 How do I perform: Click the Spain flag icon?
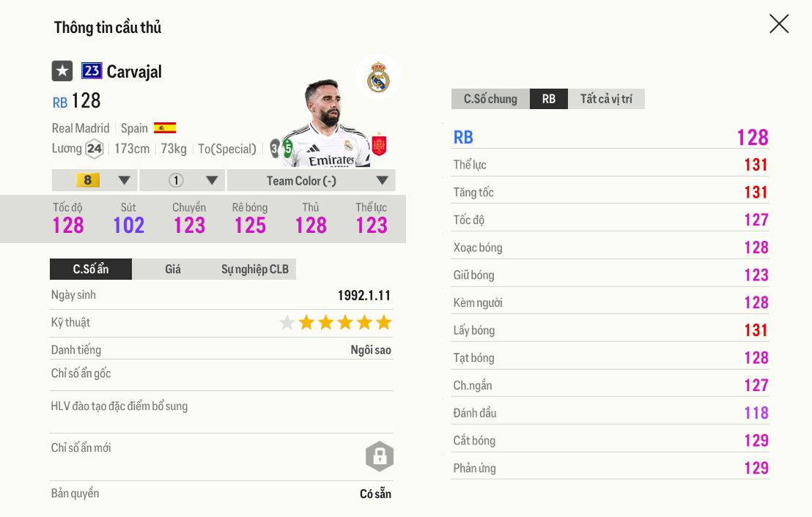[165, 128]
